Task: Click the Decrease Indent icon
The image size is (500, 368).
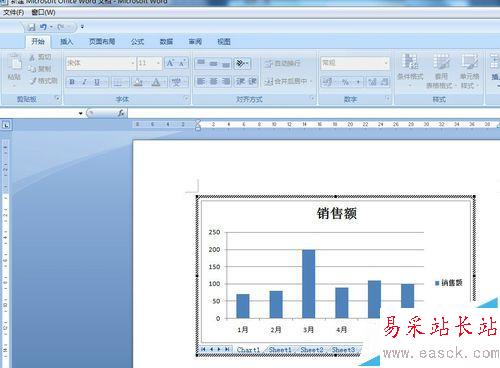Action: tap(240, 81)
